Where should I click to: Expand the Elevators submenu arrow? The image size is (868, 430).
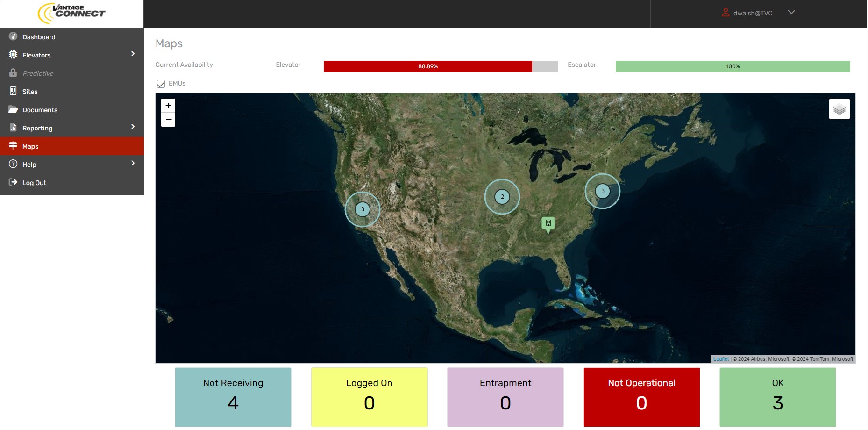[x=133, y=54]
